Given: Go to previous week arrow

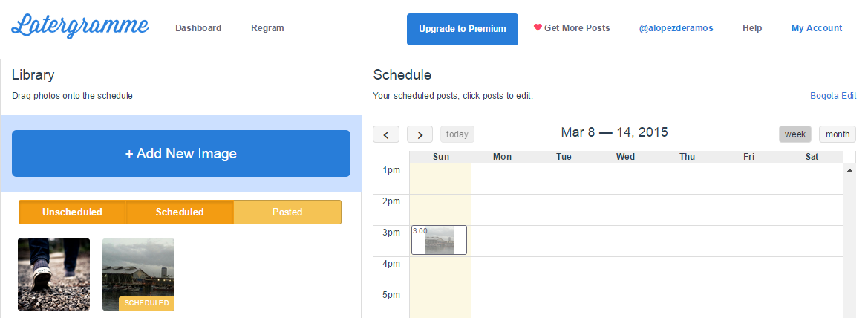Looking at the screenshot, I should [386, 134].
